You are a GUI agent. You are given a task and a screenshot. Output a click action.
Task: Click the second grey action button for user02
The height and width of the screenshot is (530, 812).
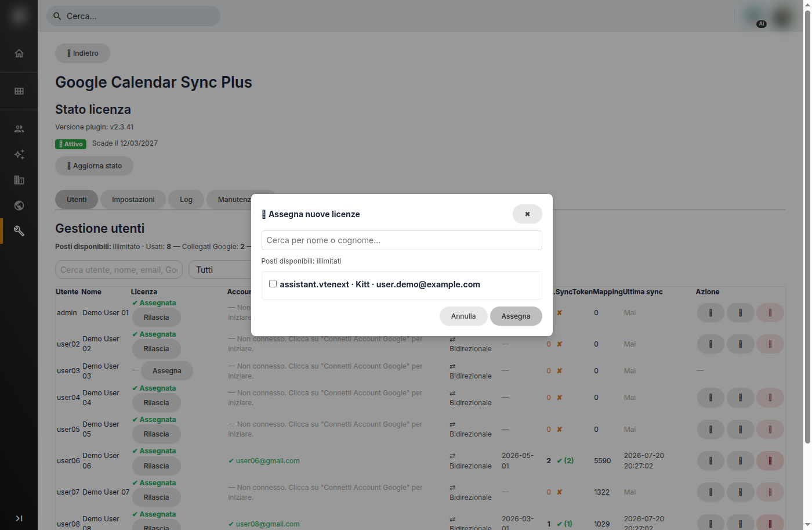click(741, 344)
